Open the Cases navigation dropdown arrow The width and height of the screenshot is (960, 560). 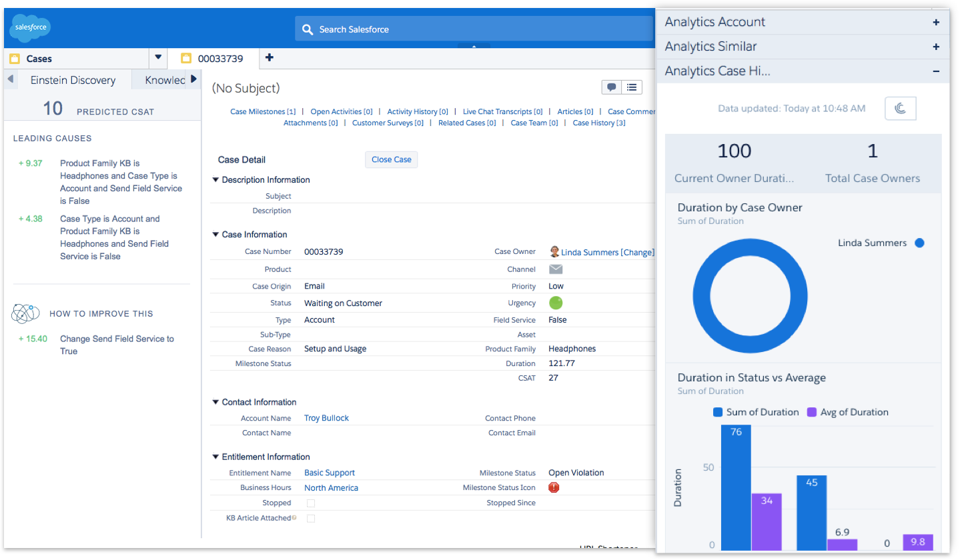[x=158, y=58]
